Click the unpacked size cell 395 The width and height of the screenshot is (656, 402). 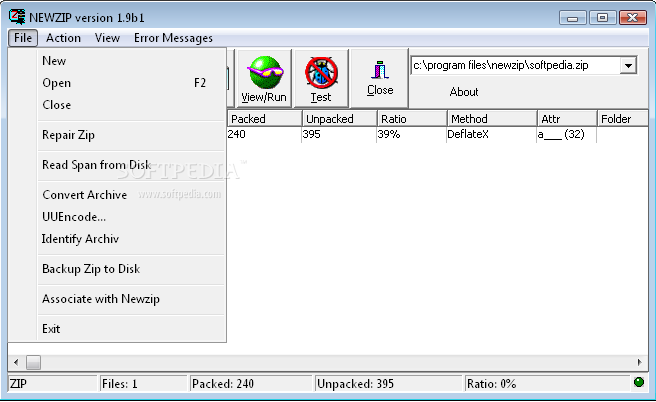pos(312,134)
